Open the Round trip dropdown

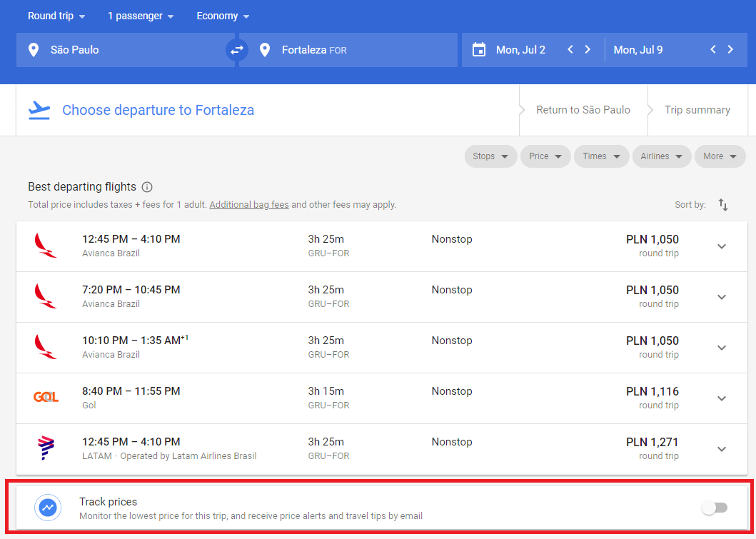tap(56, 16)
